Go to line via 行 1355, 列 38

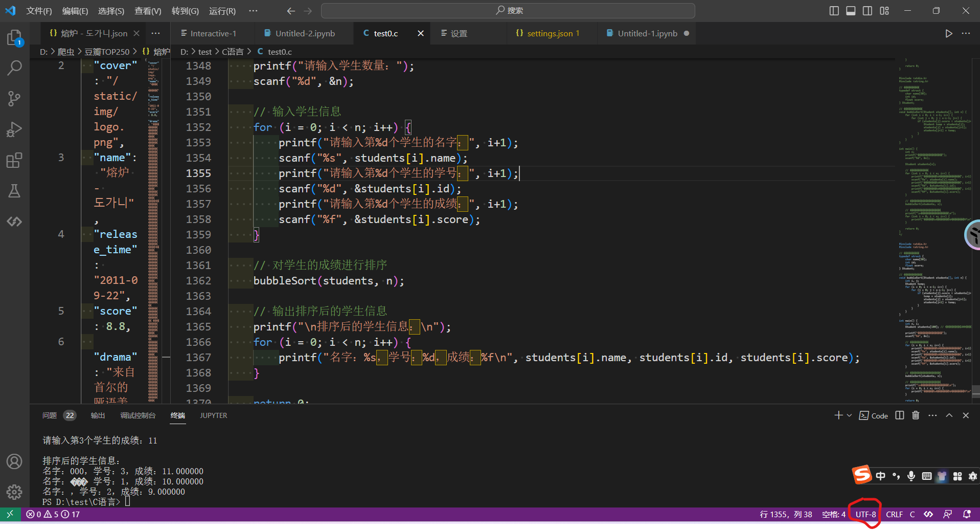pos(786,514)
